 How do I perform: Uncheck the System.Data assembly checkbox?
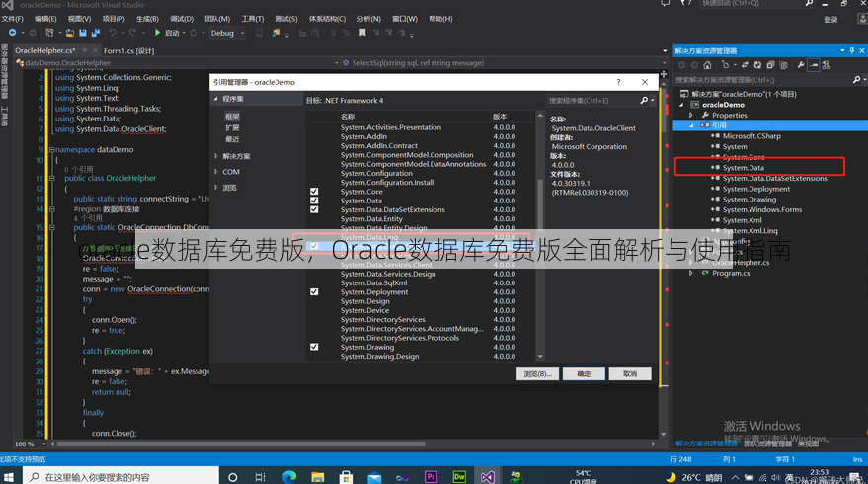tap(314, 201)
